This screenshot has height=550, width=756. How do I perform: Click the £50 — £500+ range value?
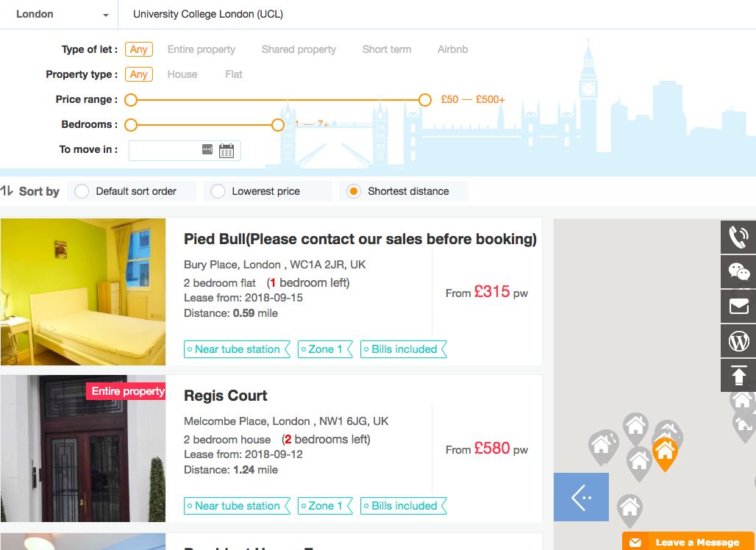[473, 100]
